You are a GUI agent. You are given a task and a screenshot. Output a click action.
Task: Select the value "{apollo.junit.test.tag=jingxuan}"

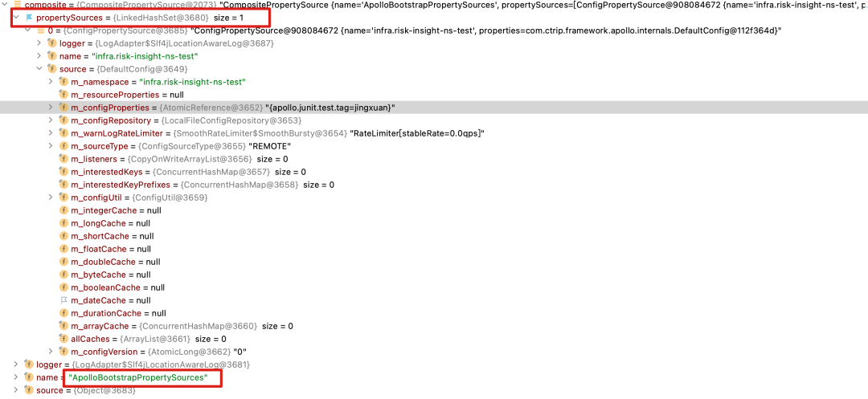pyautogui.click(x=330, y=108)
